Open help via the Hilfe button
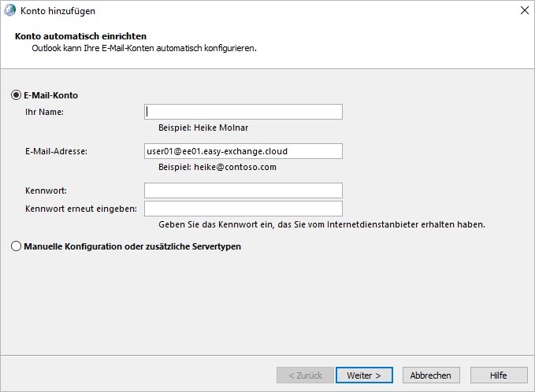Screen dimensions: 535x392 (x=499, y=375)
